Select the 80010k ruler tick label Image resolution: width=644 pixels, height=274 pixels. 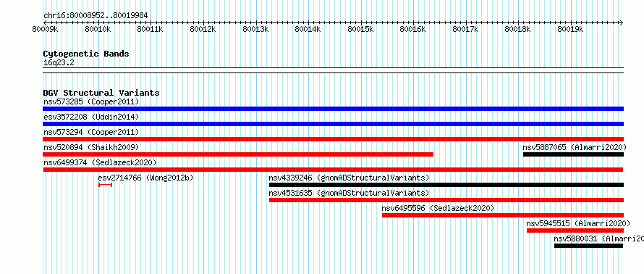point(98,29)
